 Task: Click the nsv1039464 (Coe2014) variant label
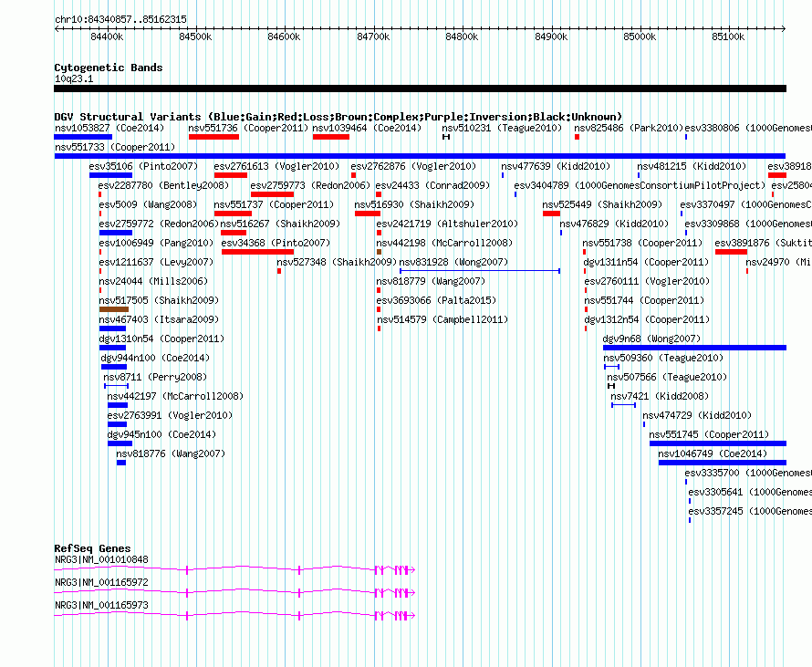coord(367,128)
